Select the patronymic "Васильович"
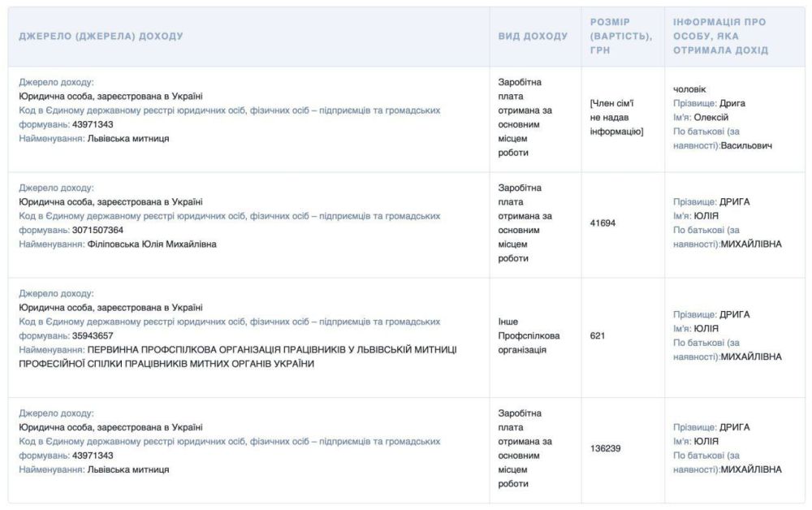 751,145
